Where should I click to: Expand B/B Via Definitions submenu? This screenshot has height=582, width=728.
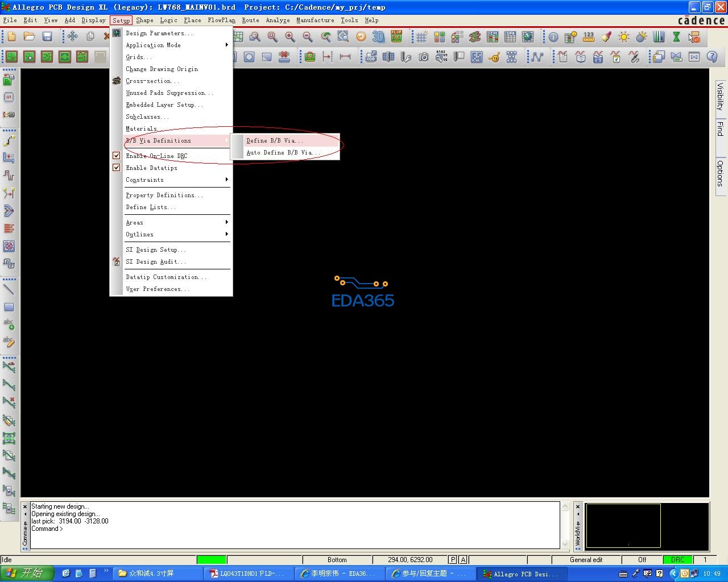tap(171, 140)
